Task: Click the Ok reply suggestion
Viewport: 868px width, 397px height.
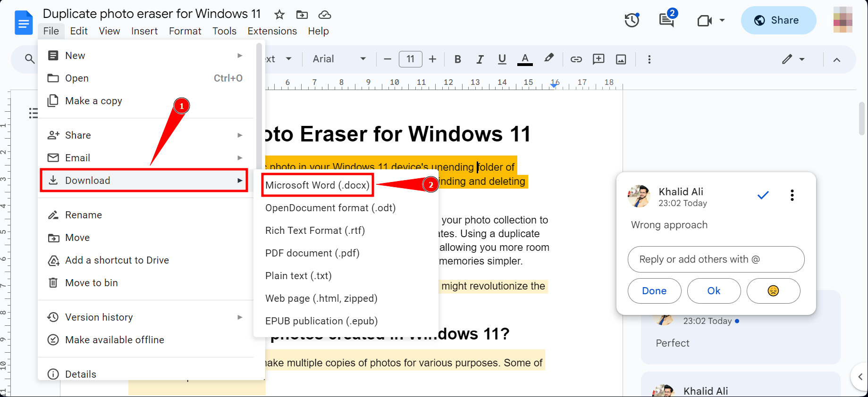Action: [714, 291]
